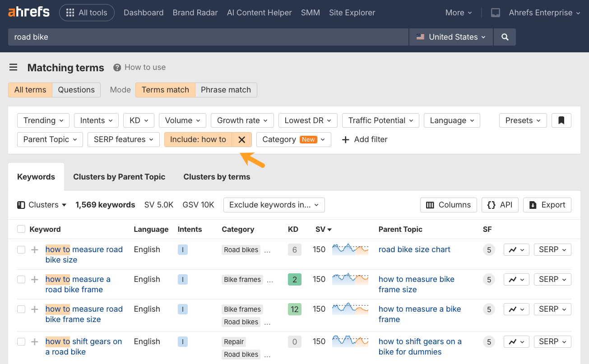
Task: Click the How to use help icon
Action: click(117, 67)
